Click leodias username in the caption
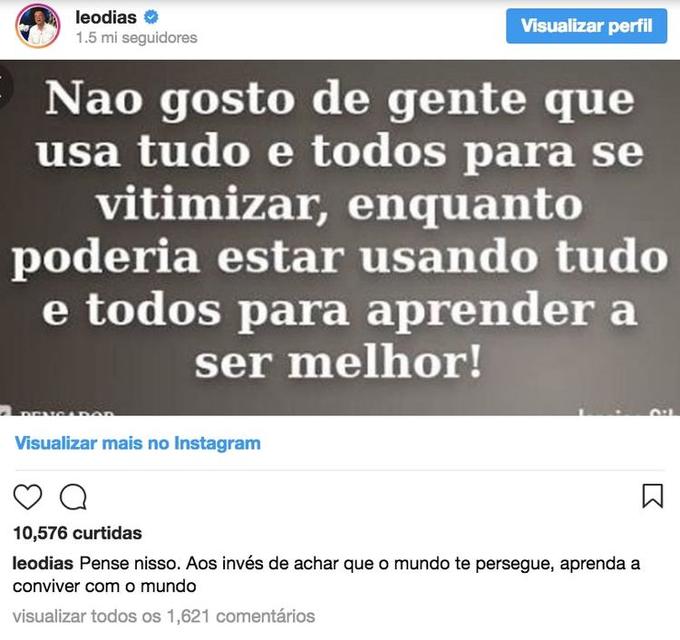Screen dimensions: 680x640 tap(43, 564)
